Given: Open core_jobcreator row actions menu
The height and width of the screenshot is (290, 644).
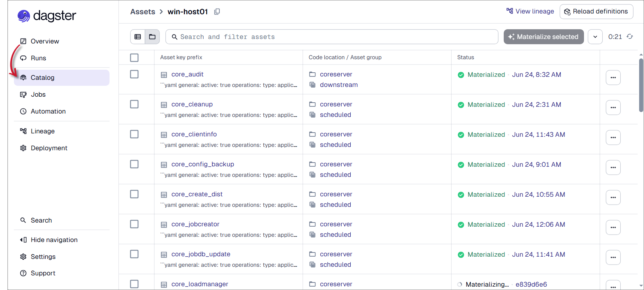Looking at the screenshot, I should [x=613, y=227].
